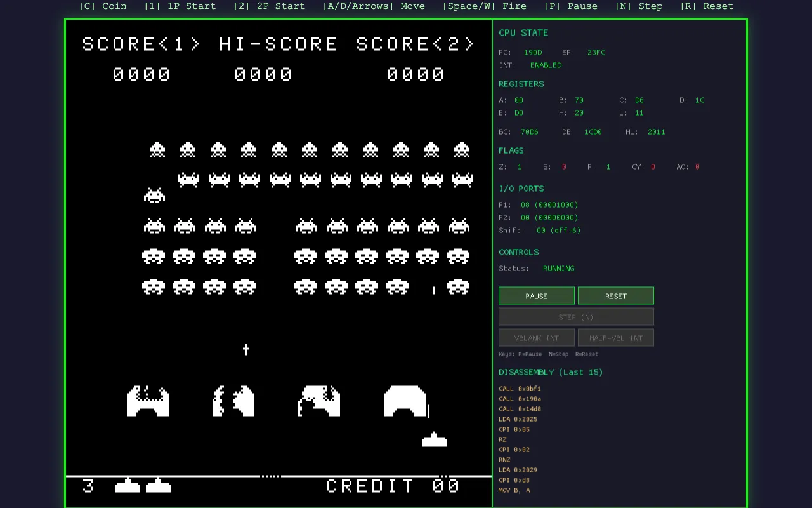Click the HI-SCORE label
This screenshot has width=812, height=508.
click(278, 44)
